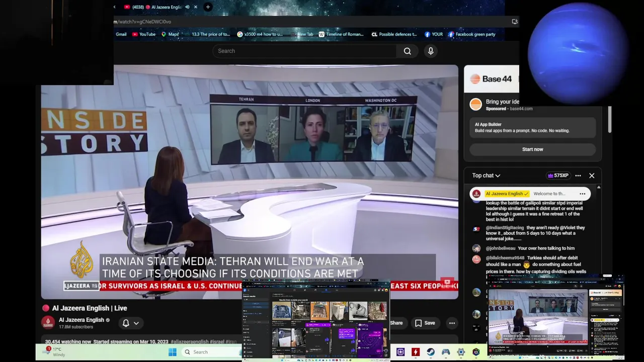
Task: Open game controller icon in taskbar
Action: pos(446,352)
